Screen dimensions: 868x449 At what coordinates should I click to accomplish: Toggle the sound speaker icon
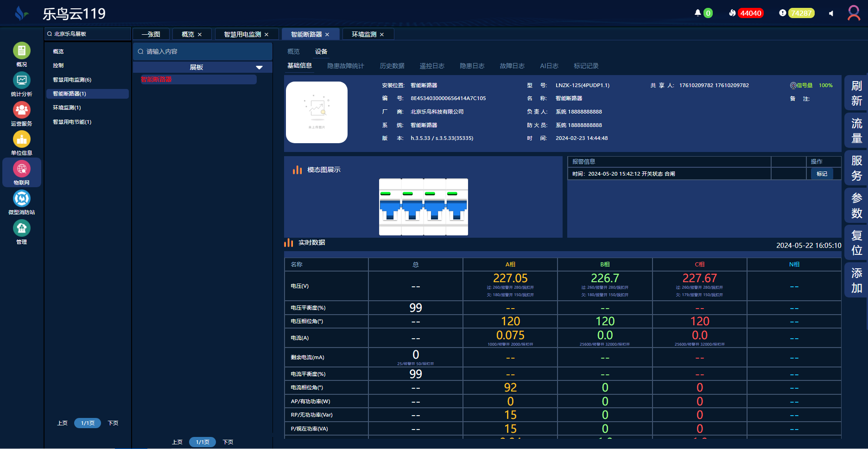pyautogui.click(x=831, y=13)
